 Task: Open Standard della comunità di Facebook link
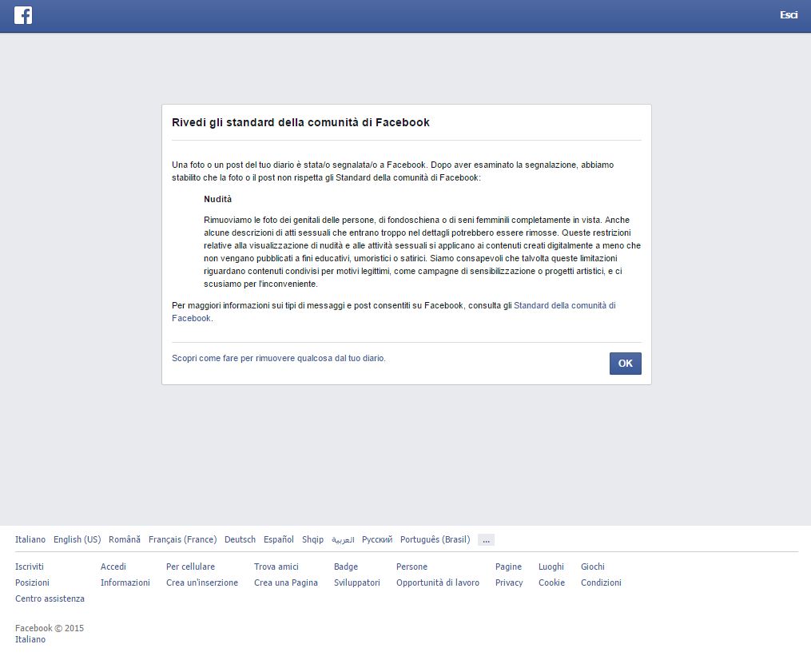394,312
